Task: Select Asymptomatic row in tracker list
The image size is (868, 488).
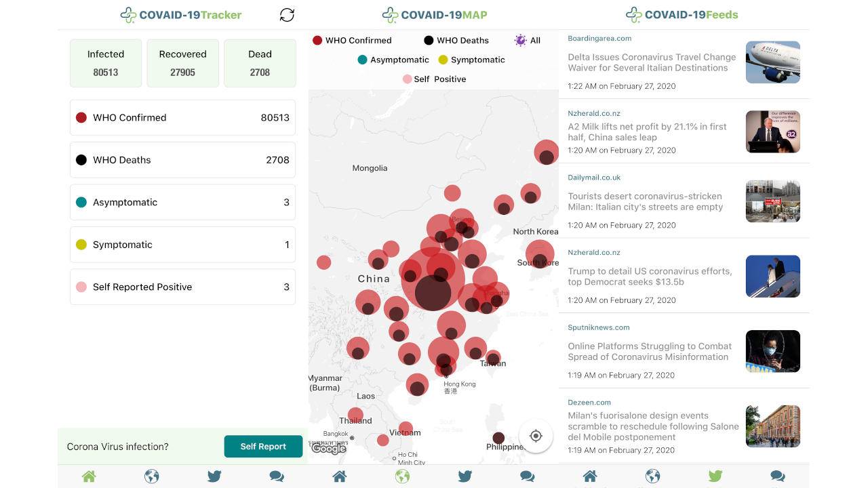Action: pos(183,202)
